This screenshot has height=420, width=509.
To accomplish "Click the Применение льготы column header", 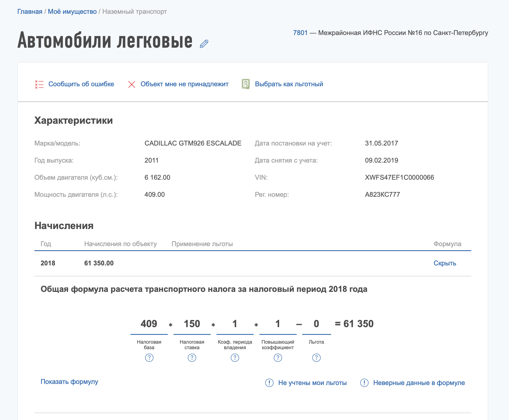I will [202, 244].
